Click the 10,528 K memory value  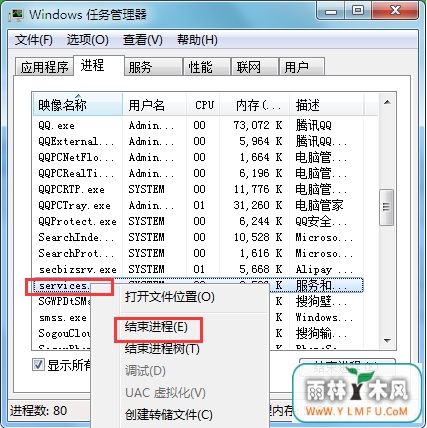[258, 237]
